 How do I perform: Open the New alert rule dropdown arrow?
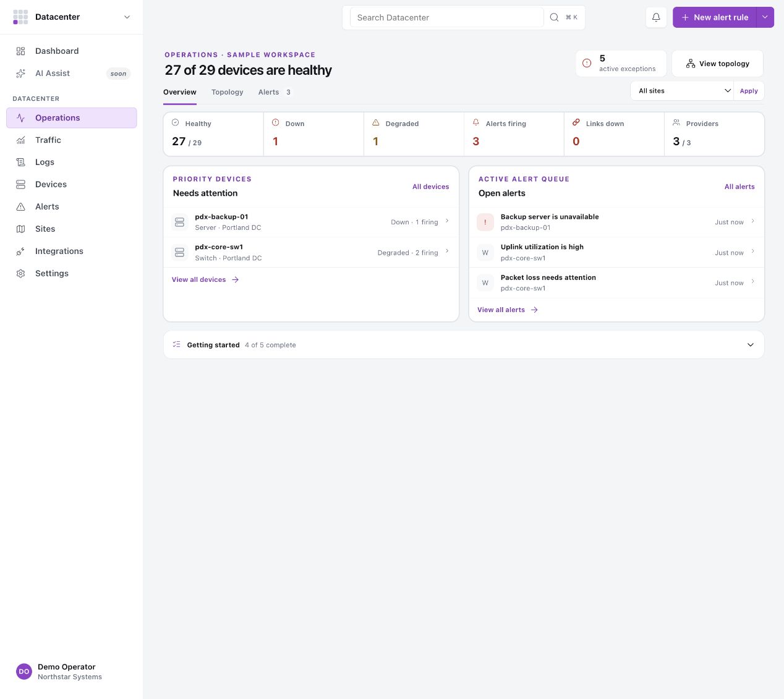click(765, 17)
